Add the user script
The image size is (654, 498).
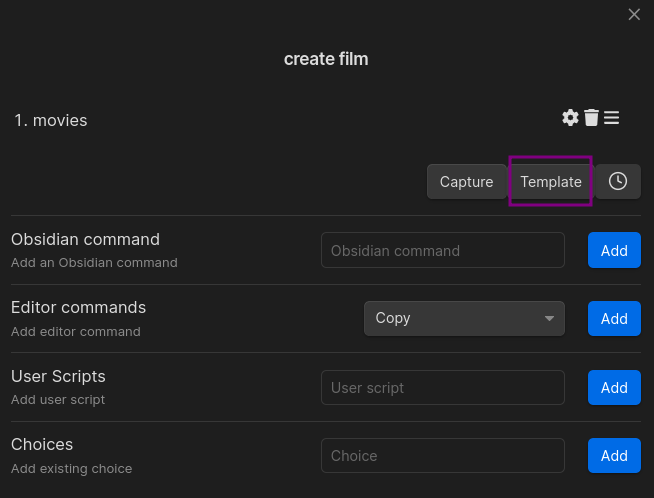(614, 387)
